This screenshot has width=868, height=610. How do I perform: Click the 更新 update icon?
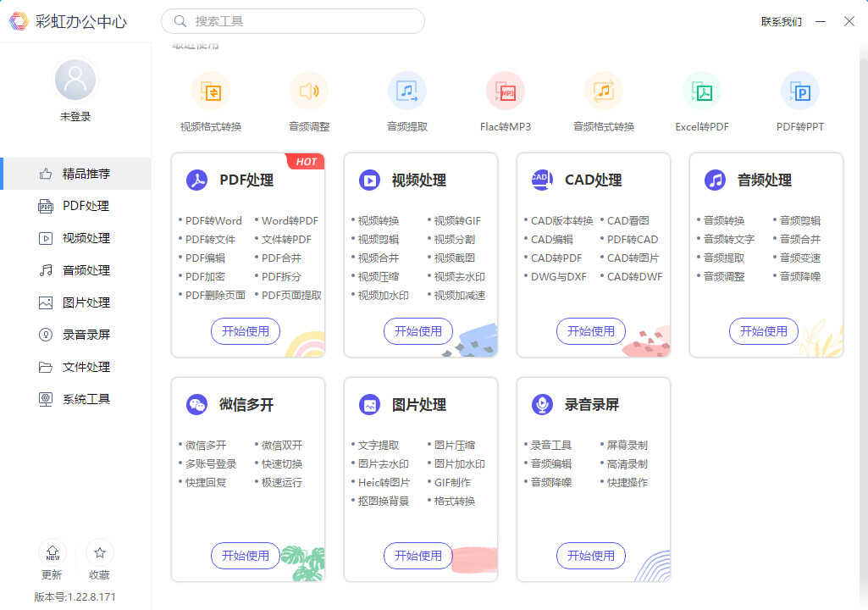pos(53,554)
